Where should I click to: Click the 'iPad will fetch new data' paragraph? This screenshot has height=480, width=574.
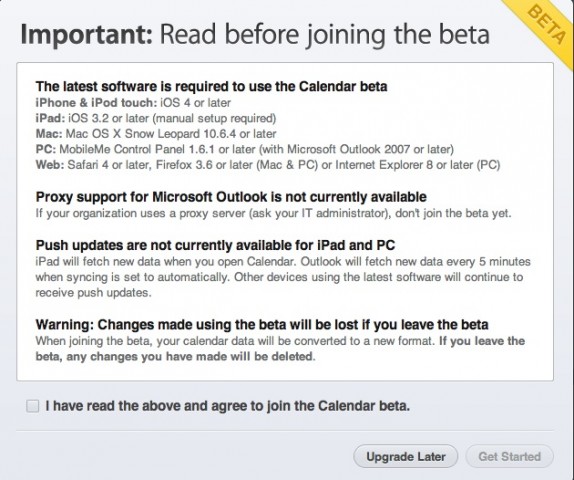coord(283,277)
